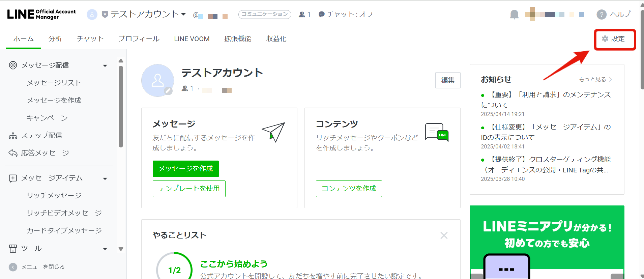This screenshot has width=644, height=279.
Task: Click the settings gear icon
Action: pyautogui.click(x=605, y=39)
